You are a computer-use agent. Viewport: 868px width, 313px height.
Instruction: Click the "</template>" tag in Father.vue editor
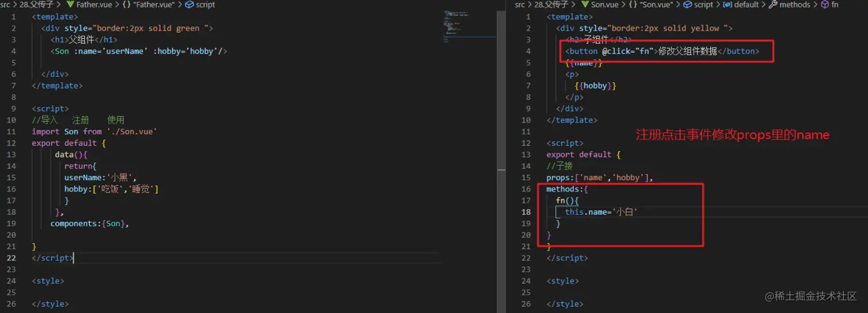tap(57, 86)
